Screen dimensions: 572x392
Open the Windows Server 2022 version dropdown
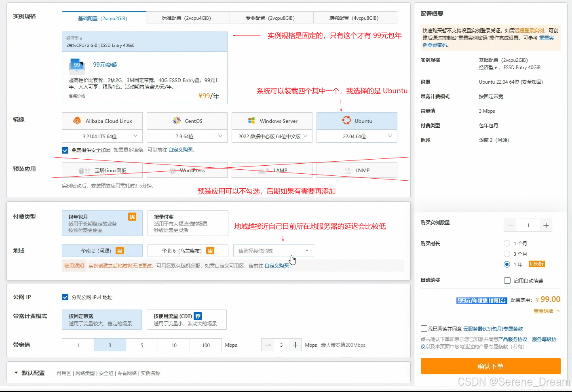[x=272, y=136]
